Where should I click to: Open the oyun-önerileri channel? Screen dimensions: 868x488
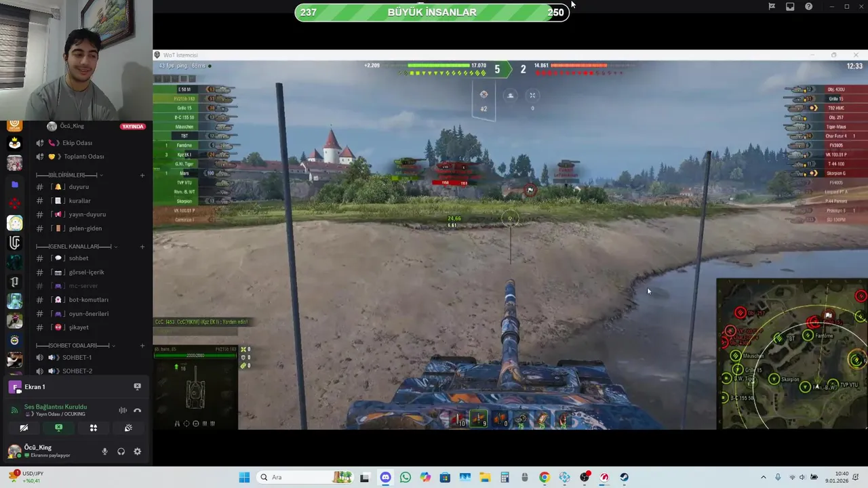pos(90,314)
